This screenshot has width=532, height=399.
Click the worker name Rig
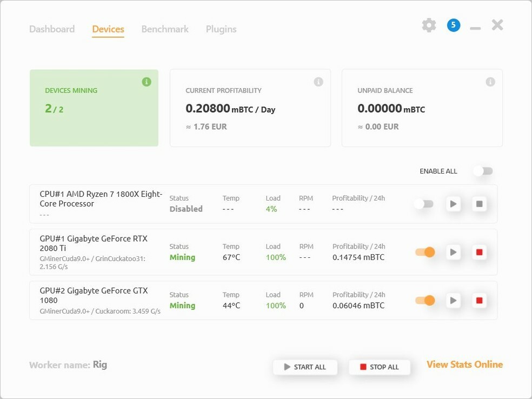(99, 365)
